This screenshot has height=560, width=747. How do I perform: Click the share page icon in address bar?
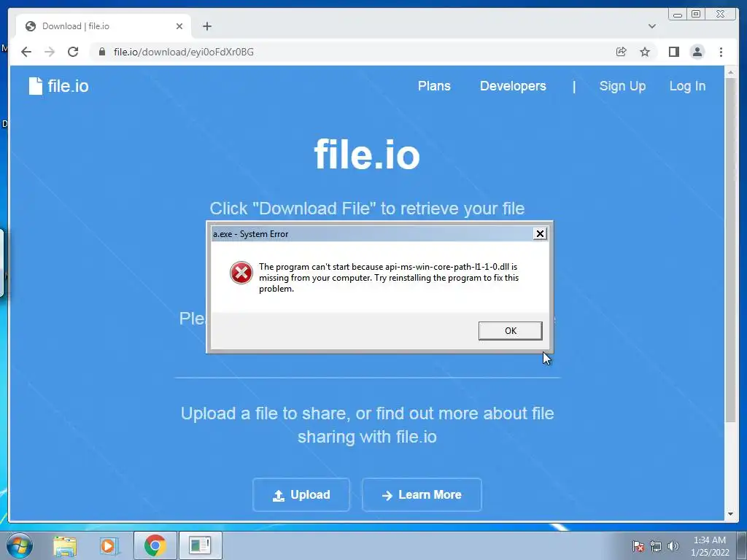pos(621,52)
